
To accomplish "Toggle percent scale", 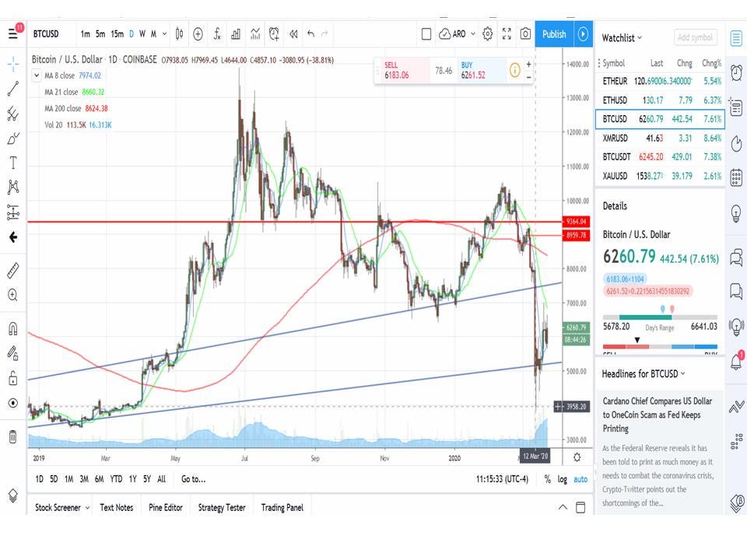I will pos(547,480).
